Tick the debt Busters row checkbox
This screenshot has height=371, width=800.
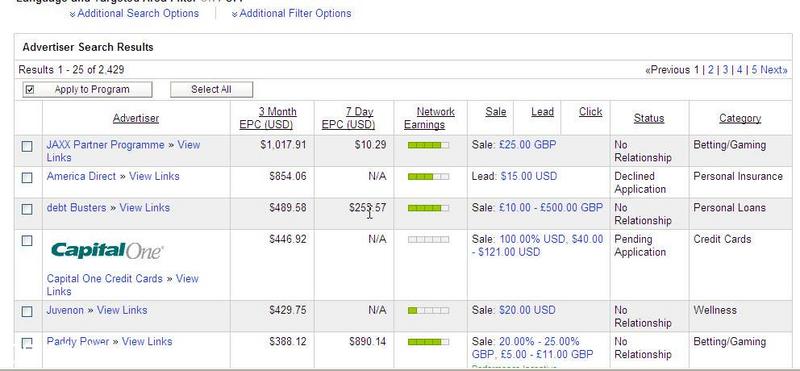click(x=27, y=209)
